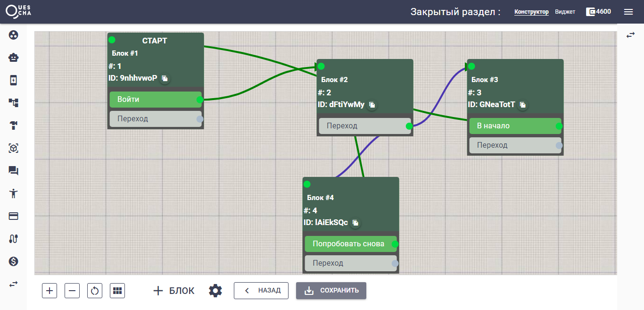Switch to the Конструктор tab
The image size is (644, 310).
(x=531, y=12)
